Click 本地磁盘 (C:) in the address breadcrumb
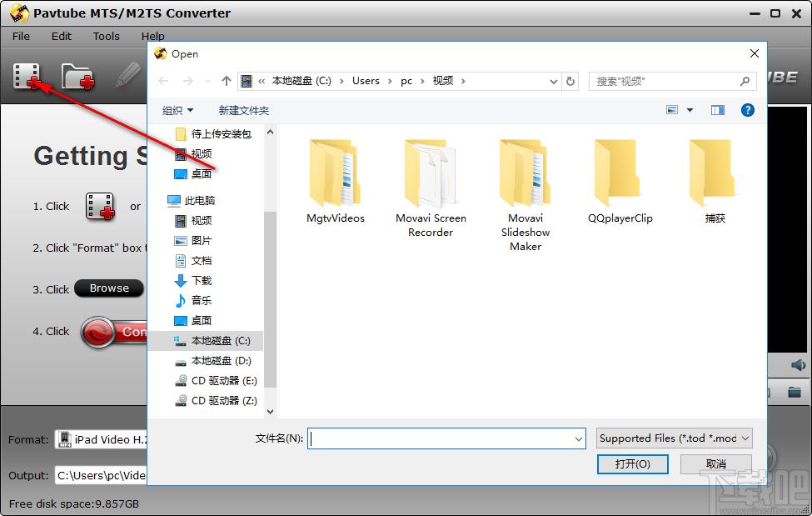Viewport: 812px width, 516px height. (x=301, y=81)
